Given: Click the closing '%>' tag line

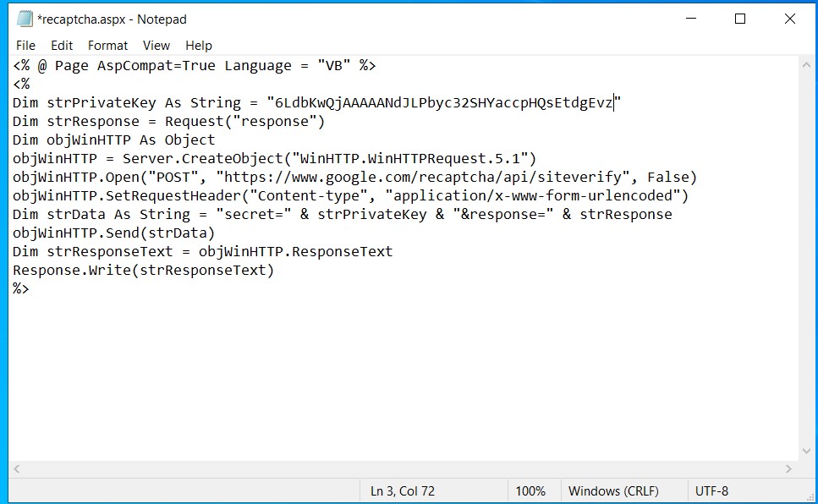Looking at the screenshot, I should click(21, 288).
